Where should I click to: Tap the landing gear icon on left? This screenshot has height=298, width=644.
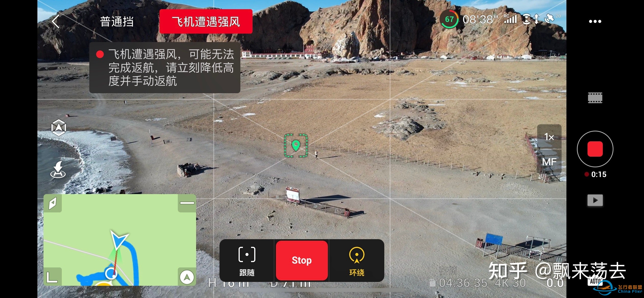coord(59,171)
